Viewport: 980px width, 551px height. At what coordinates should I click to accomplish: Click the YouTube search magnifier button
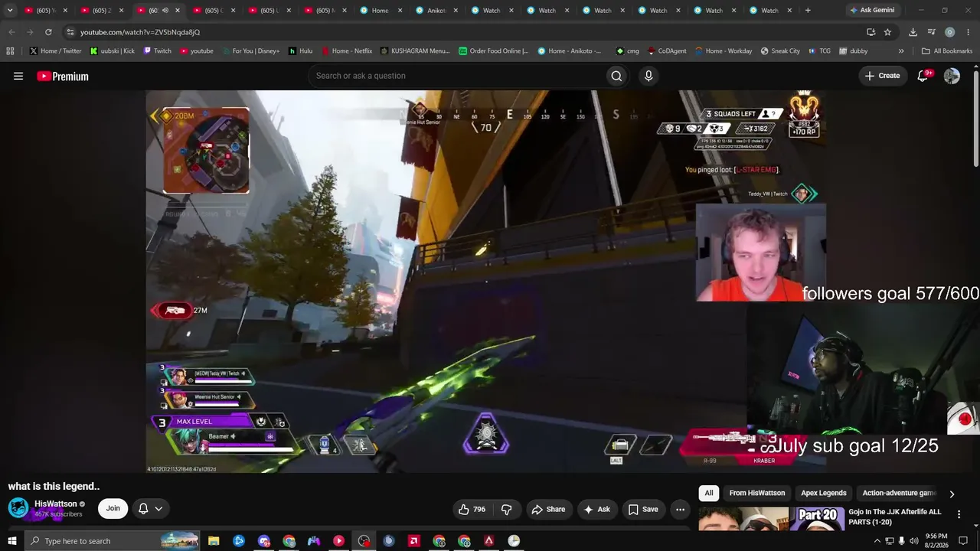(616, 76)
